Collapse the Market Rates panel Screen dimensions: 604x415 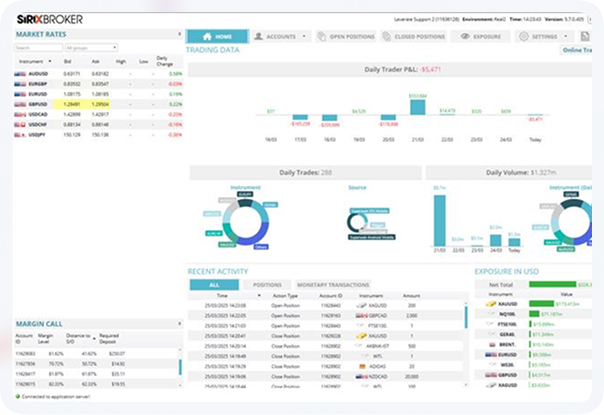(x=180, y=34)
